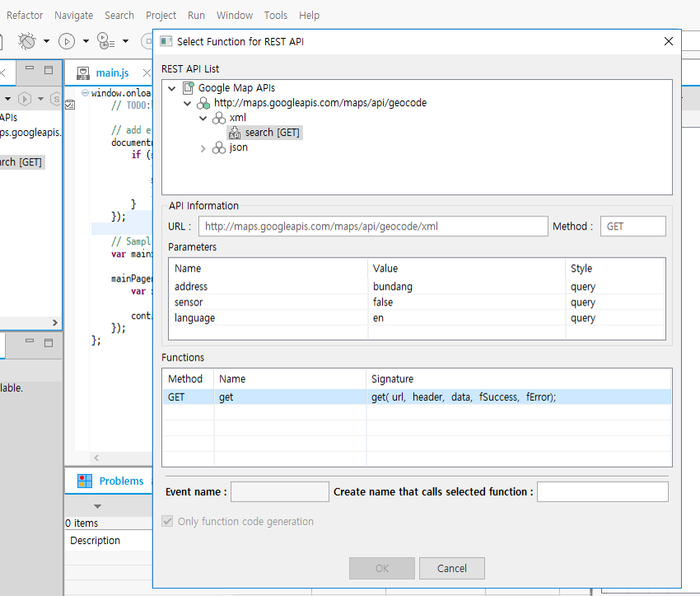Viewport: 700px width, 596px height.
Task: Open the Run button dropdown arrow
Action: [86, 40]
